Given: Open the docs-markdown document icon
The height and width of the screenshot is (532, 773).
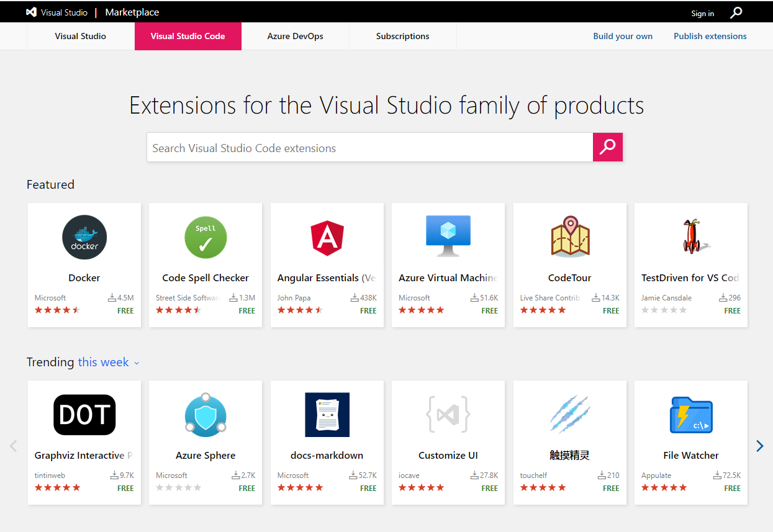Looking at the screenshot, I should 327,415.
